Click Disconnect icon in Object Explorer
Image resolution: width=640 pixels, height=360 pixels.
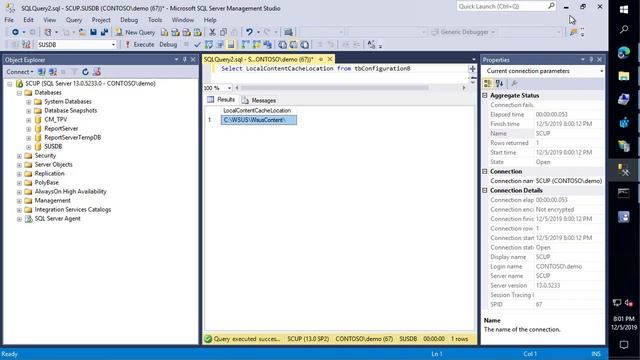(53, 72)
